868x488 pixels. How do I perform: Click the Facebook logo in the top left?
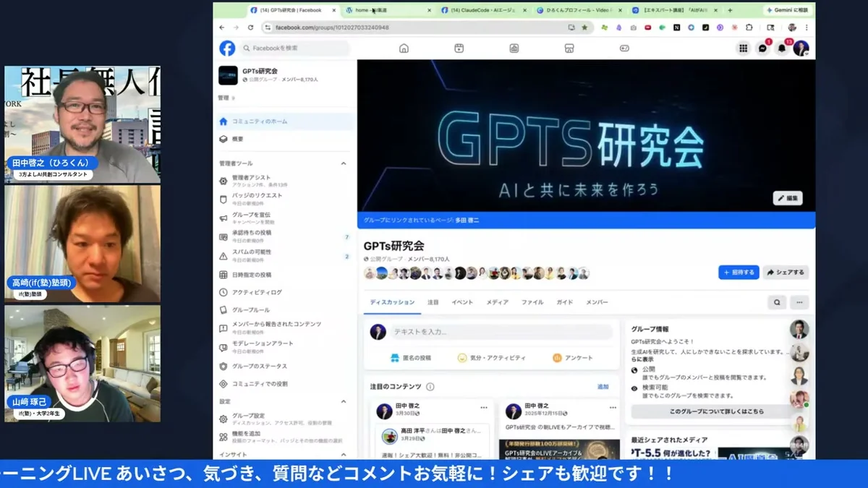click(226, 48)
